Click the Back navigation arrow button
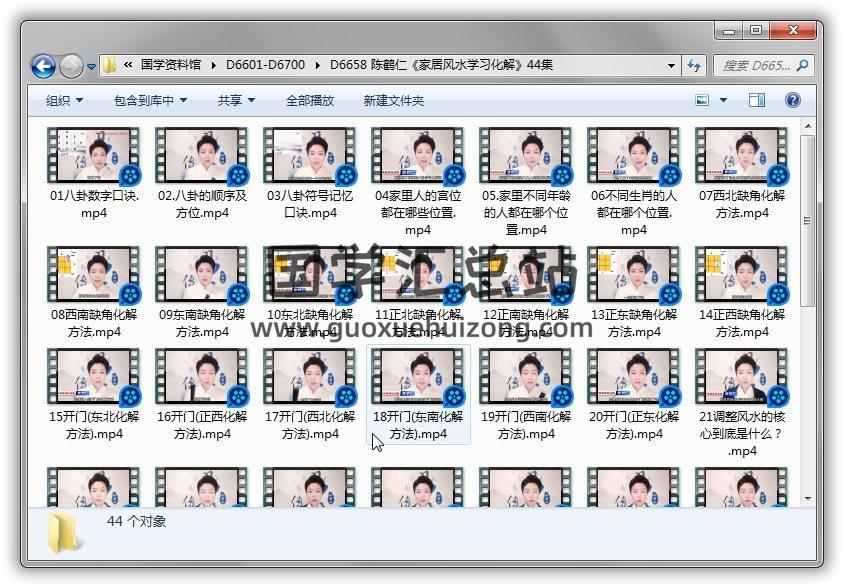844x588 pixels. [43, 67]
